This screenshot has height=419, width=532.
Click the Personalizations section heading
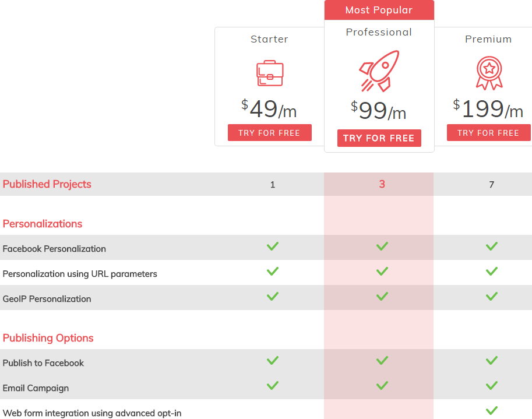[43, 224]
